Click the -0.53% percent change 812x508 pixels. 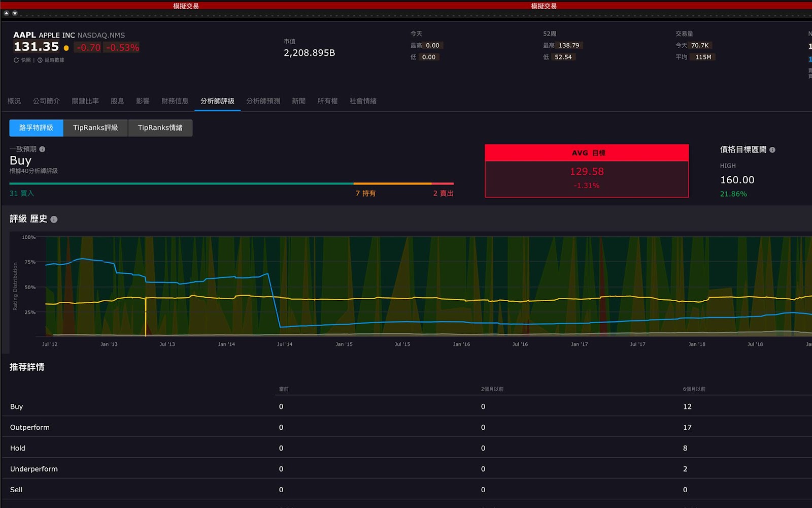coord(122,48)
